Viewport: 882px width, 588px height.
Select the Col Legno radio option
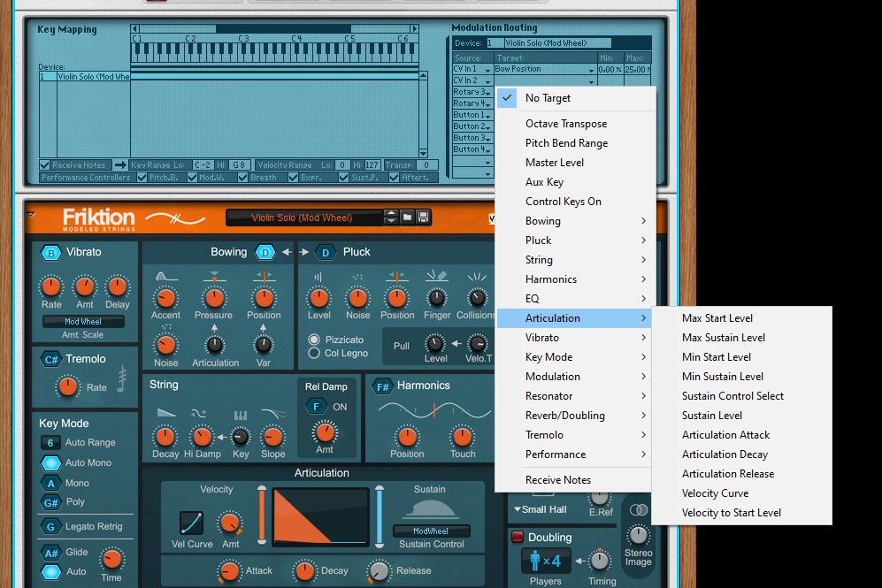tap(314, 353)
